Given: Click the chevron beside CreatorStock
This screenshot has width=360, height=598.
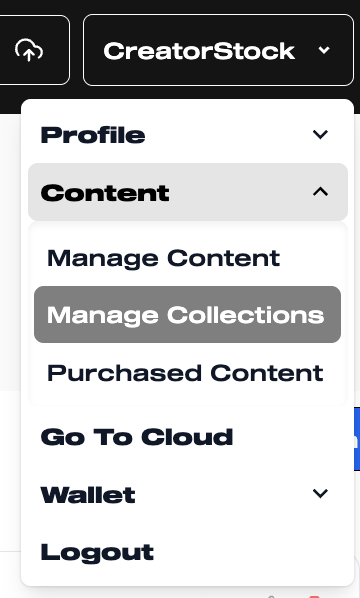Looking at the screenshot, I should pos(324,50).
